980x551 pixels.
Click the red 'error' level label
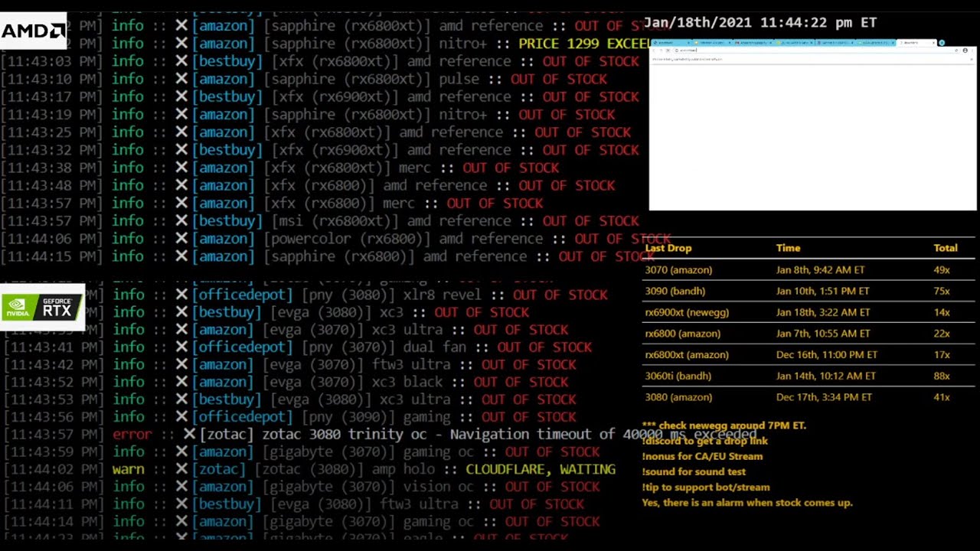[x=132, y=434]
